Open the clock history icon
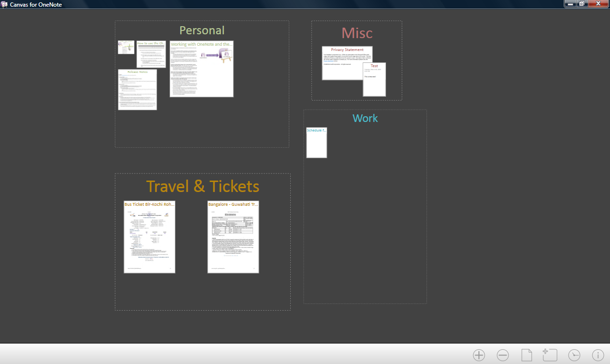Image resolution: width=610 pixels, height=364 pixels. [574, 355]
